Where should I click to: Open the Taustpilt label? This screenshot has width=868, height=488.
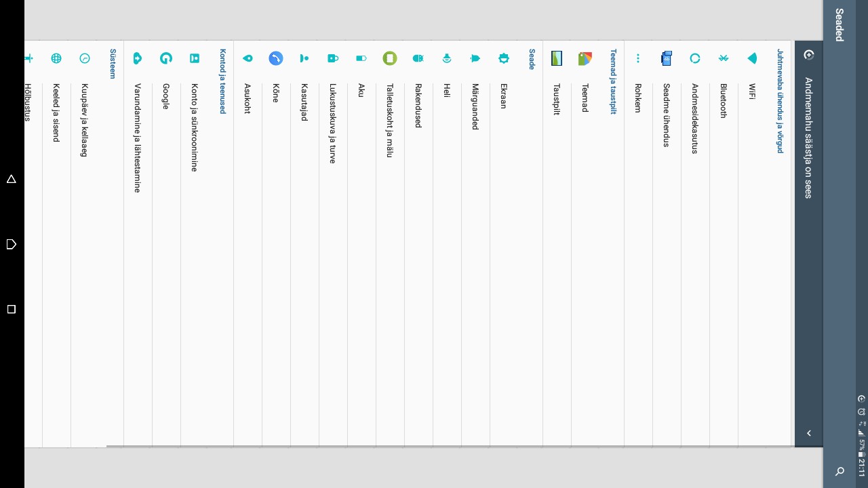(557, 99)
